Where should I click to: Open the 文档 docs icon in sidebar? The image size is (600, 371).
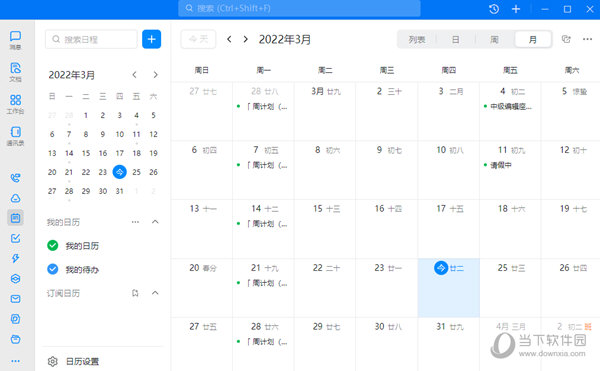[x=15, y=72]
